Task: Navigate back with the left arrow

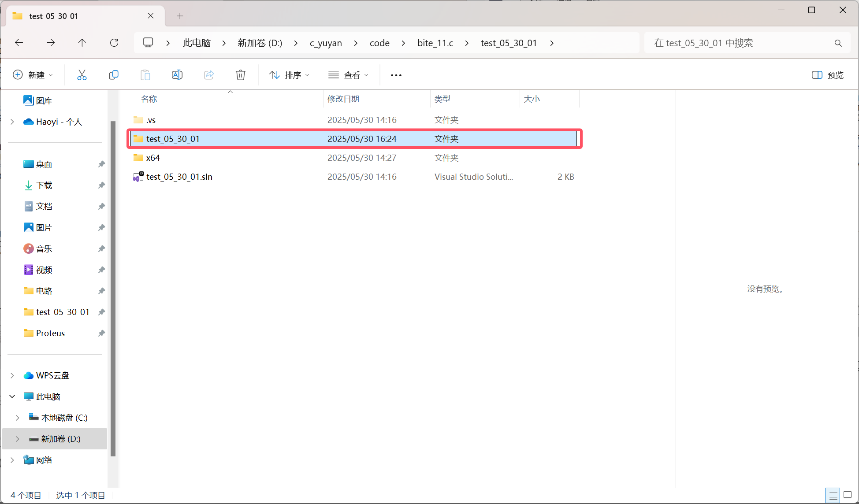Action: 19,43
